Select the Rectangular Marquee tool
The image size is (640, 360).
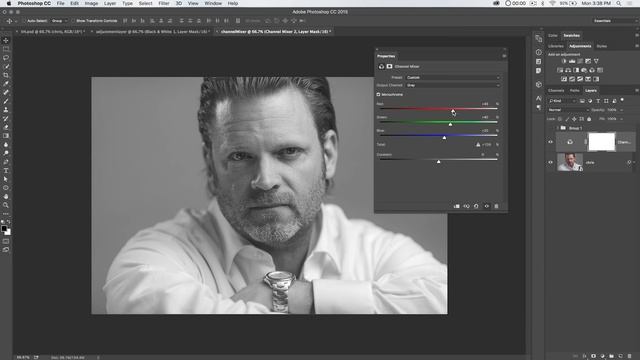click(x=6, y=49)
